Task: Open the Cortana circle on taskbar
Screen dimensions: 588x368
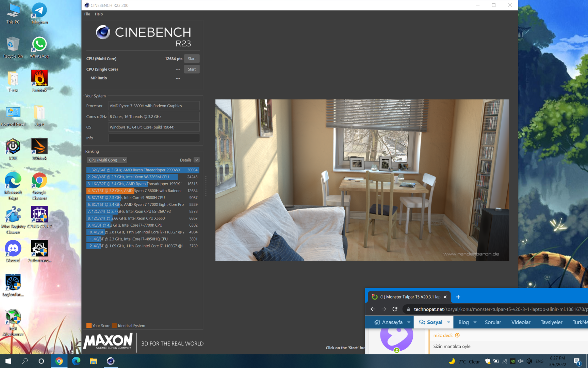Action: click(41, 361)
